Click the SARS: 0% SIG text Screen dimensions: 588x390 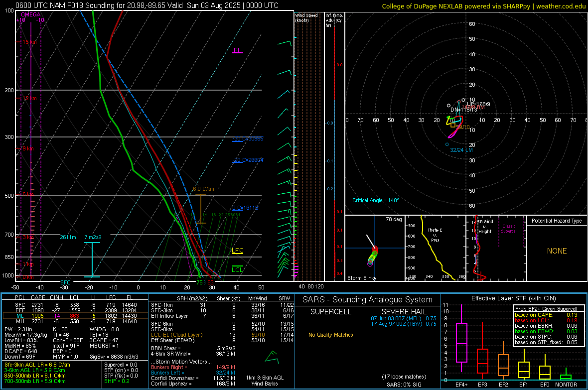coord(404,385)
